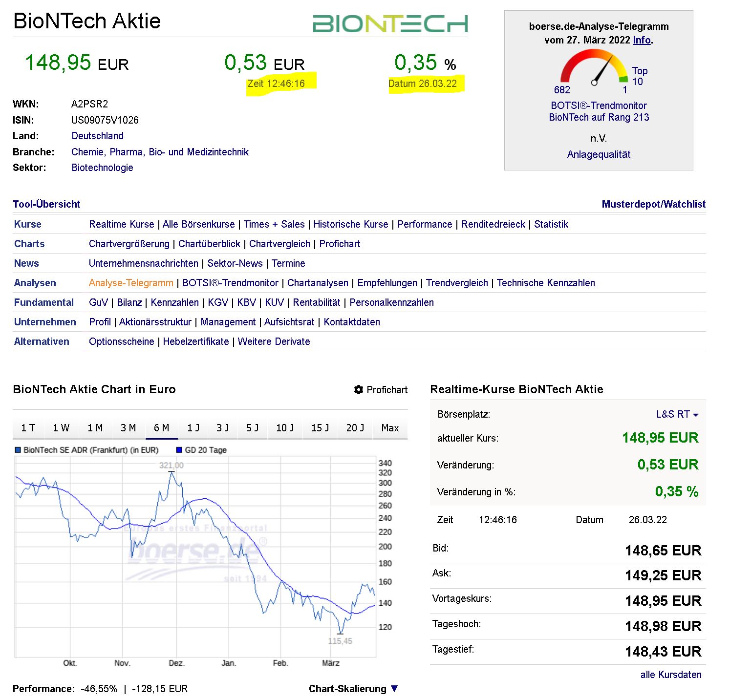Select the 1 T chart period tab

[x=28, y=428]
